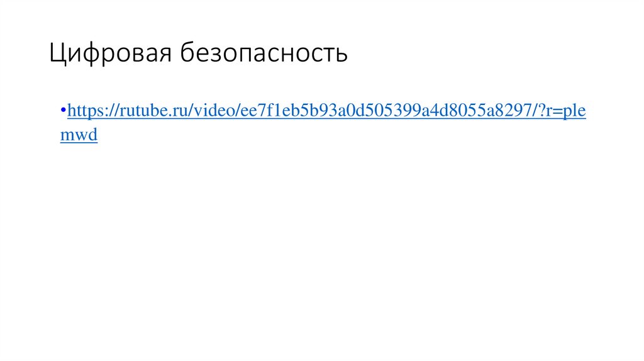This screenshot has height=361, width=644.
Task: Click the "505399" digits inside the link
Action: point(391,112)
